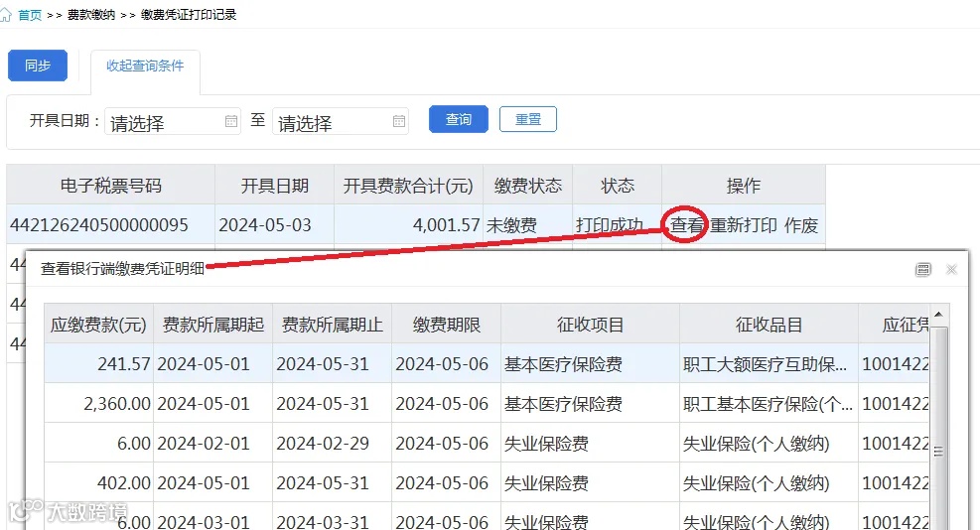Click the 电子税票号码 column header
Image resolution: width=980 pixels, height=530 pixels.
(x=110, y=186)
